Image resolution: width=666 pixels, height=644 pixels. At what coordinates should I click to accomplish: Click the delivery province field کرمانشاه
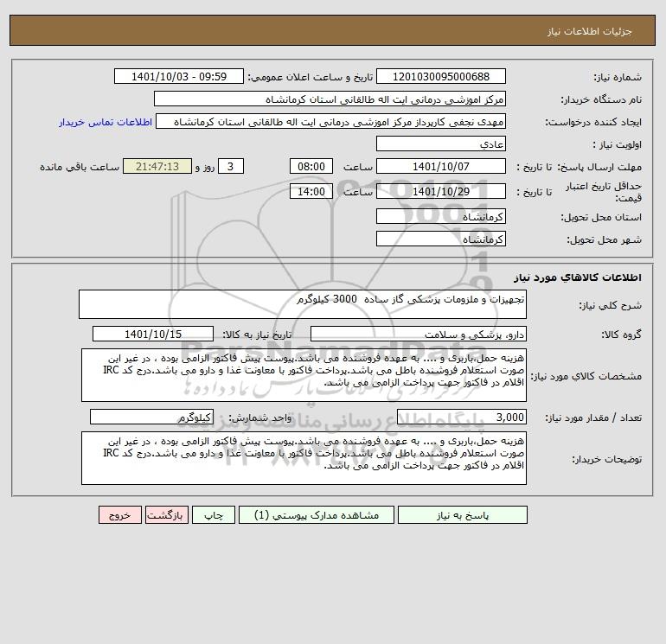pyautogui.click(x=441, y=216)
